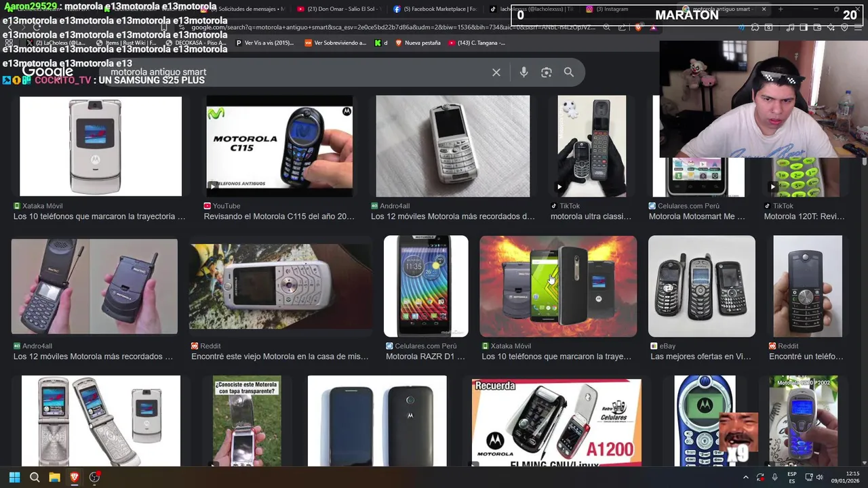Switch to the Facebook Marketplace tab
Image resolution: width=868 pixels, height=488 pixels.
point(435,9)
